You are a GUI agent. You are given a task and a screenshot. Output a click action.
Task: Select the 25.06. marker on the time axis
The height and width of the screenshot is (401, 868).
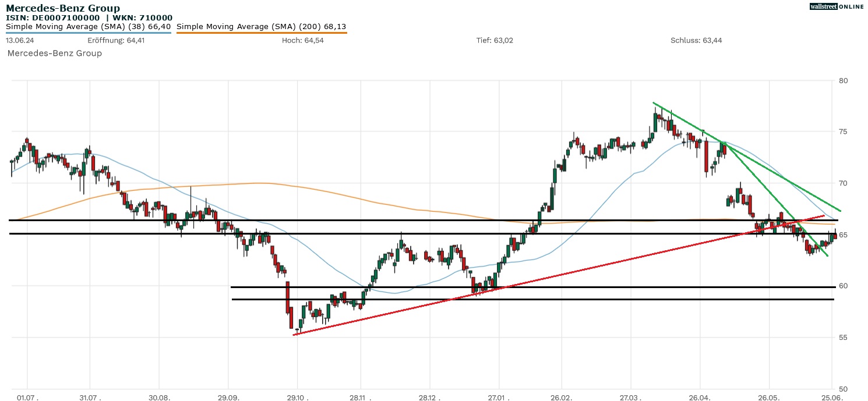831,397
